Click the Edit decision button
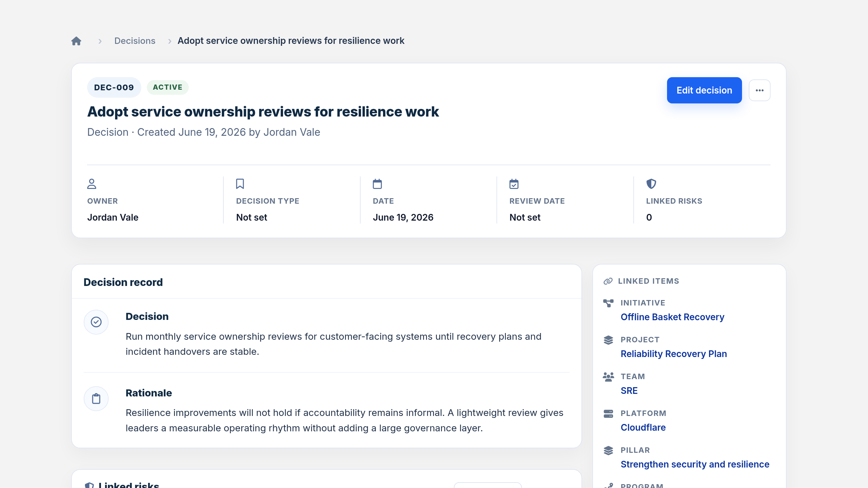 tap(704, 90)
